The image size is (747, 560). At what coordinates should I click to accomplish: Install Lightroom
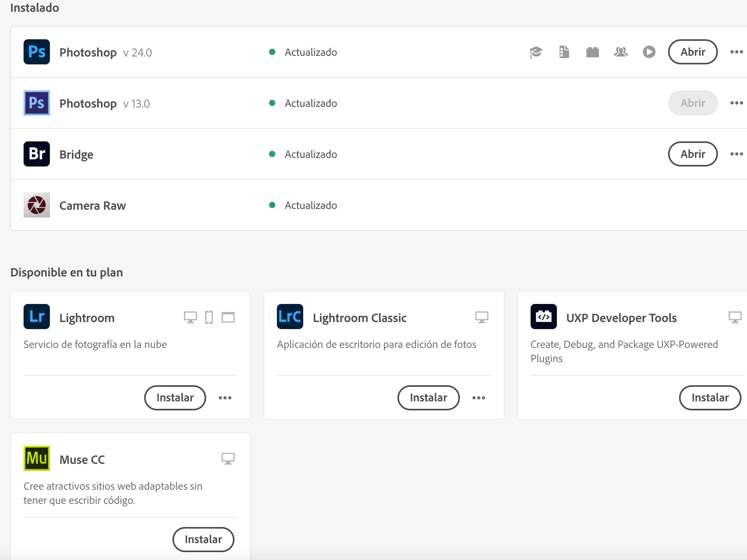pos(175,398)
